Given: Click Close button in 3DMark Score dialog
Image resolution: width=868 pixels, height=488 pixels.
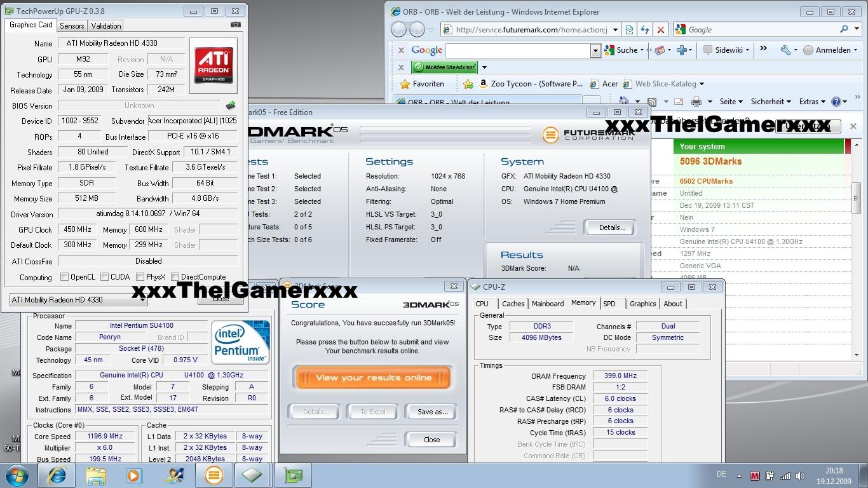Looking at the screenshot, I should [x=431, y=440].
